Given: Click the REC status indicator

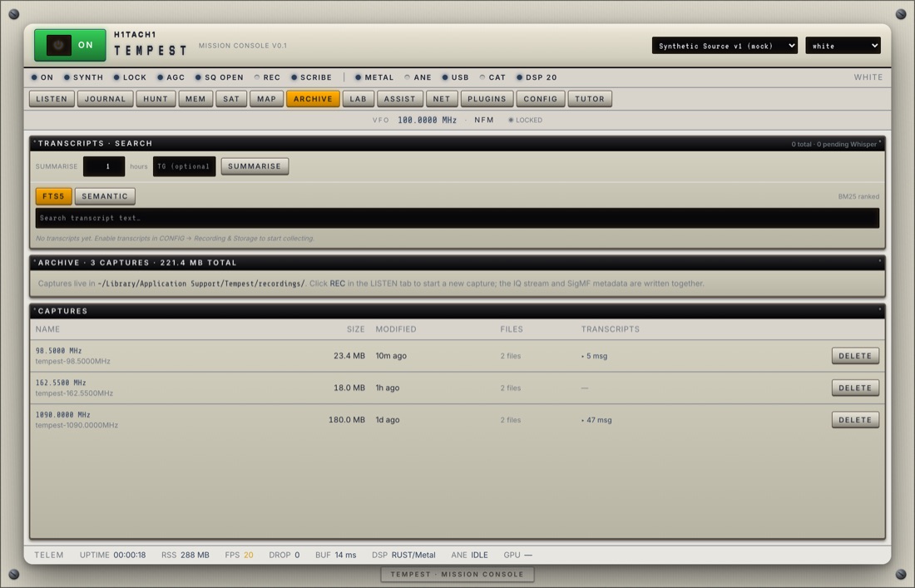Looking at the screenshot, I should [x=267, y=77].
